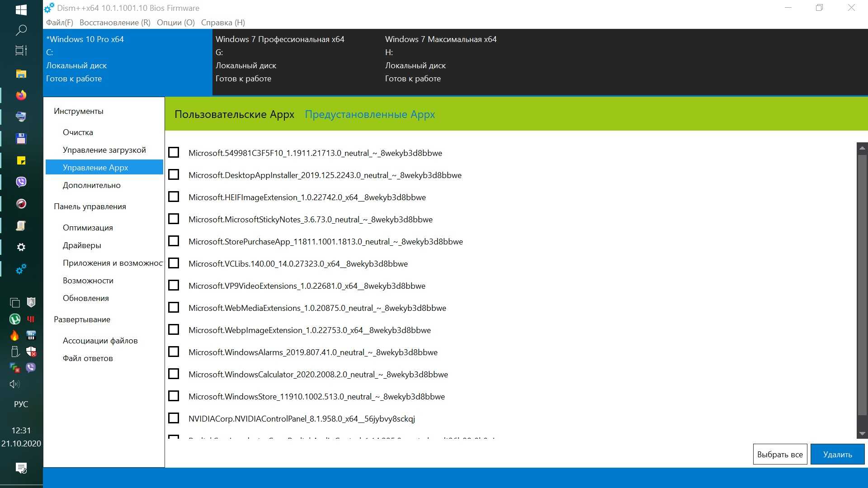Switch to Предустановленные Appx tab
Screen dimensions: 868x488
click(x=369, y=114)
